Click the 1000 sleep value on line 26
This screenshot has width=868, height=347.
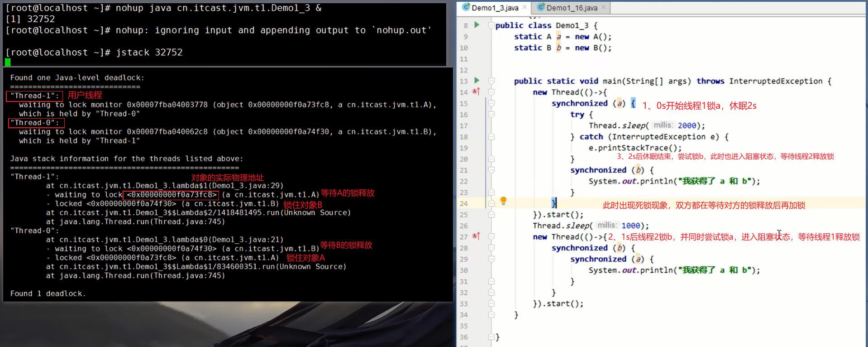point(630,226)
